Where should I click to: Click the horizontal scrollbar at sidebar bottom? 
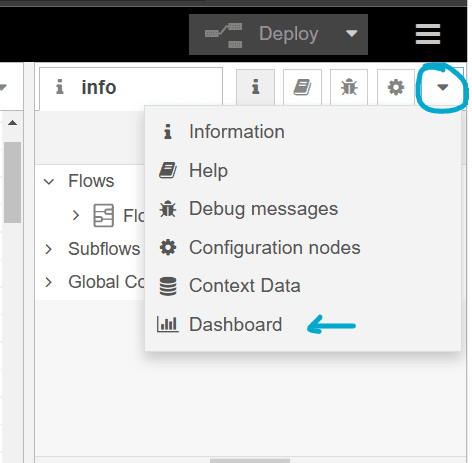pos(250,461)
